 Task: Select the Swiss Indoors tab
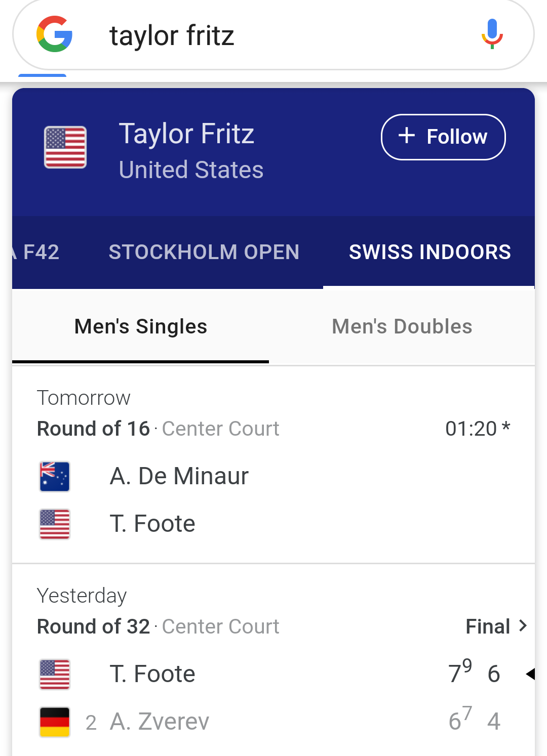(x=429, y=252)
